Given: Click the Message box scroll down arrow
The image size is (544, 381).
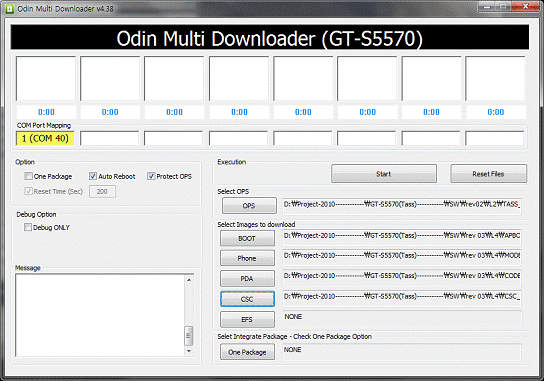Looking at the screenshot, I should point(189,351).
